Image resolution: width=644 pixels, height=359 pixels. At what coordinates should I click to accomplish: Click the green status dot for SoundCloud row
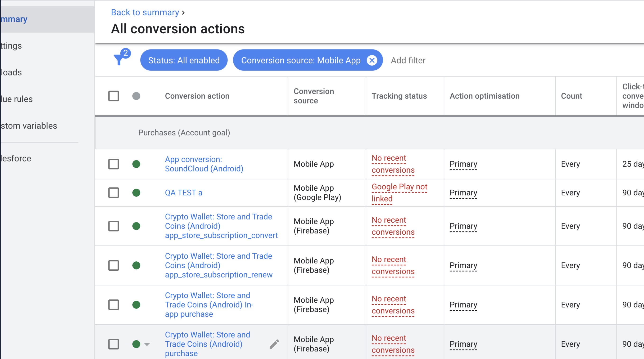pyautogui.click(x=136, y=164)
